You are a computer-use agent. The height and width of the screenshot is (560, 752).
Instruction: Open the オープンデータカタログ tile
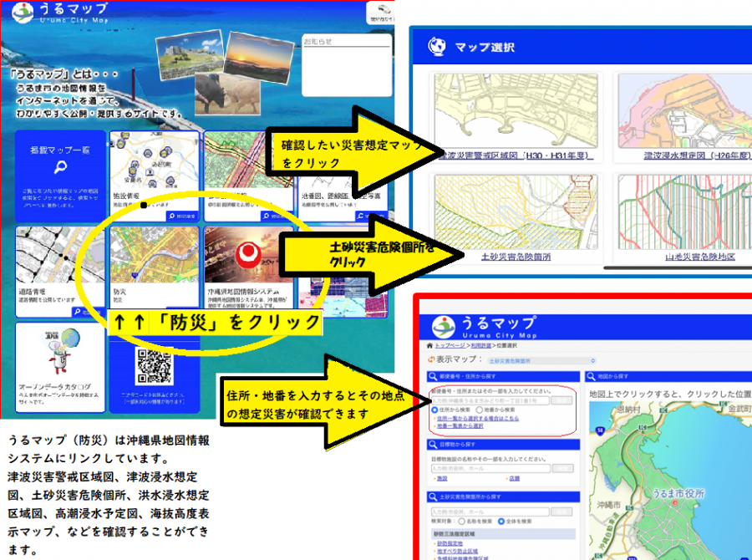(x=60, y=367)
